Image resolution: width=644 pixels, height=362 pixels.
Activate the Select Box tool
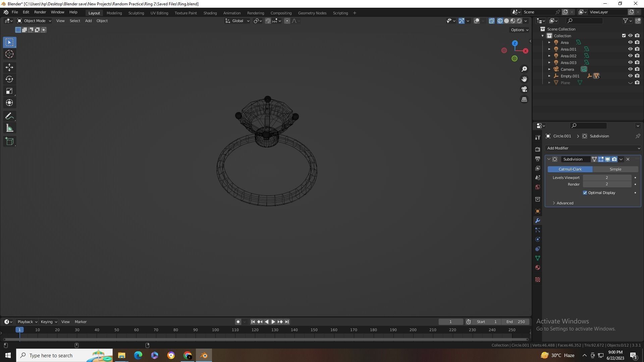click(x=9, y=42)
